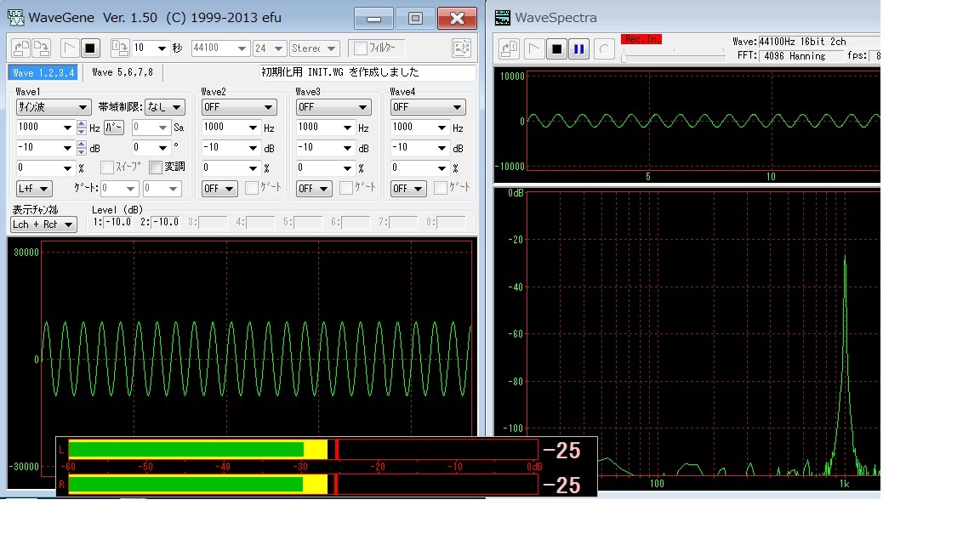This screenshot has height=551, width=980.
Task: Open the Wave2 -10 dB level dropdown
Action: [231, 148]
